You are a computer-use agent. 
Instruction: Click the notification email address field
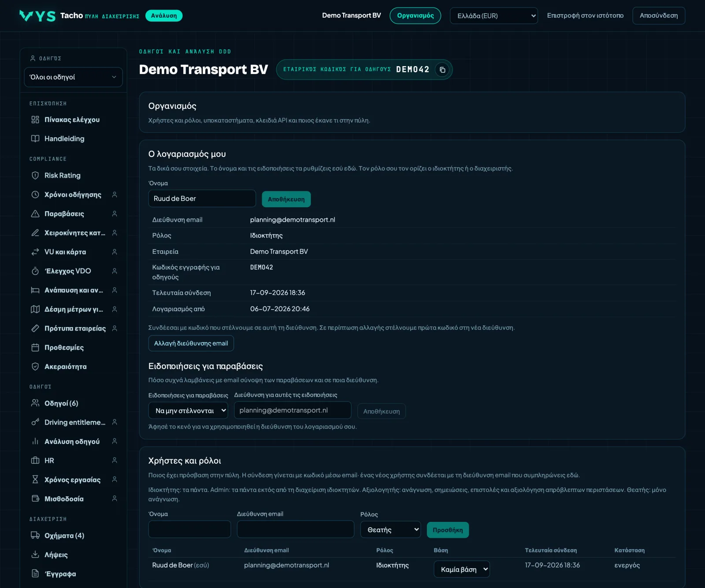(293, 410)
